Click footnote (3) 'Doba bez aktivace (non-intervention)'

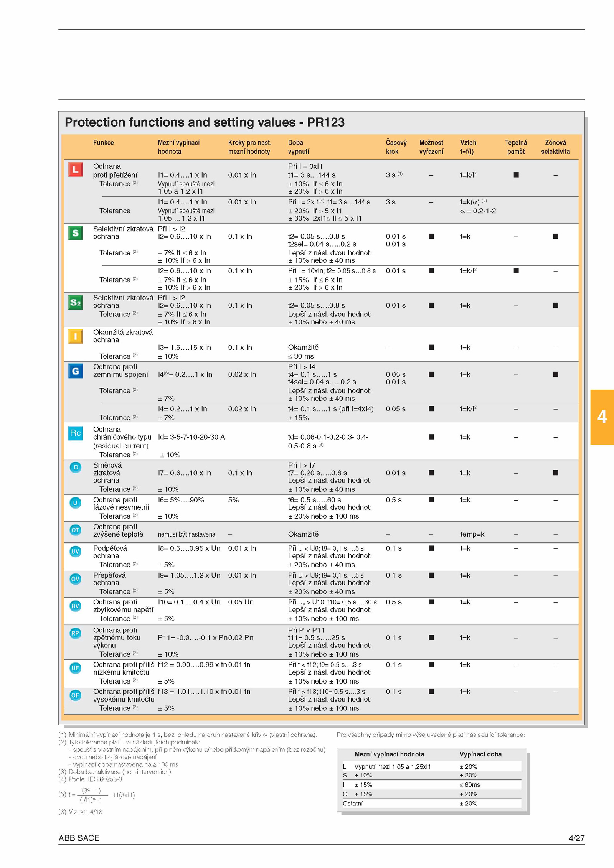[115, 772]
